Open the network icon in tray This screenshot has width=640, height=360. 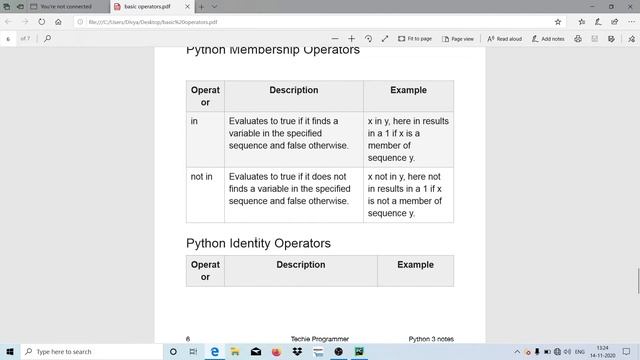point(557,351)
